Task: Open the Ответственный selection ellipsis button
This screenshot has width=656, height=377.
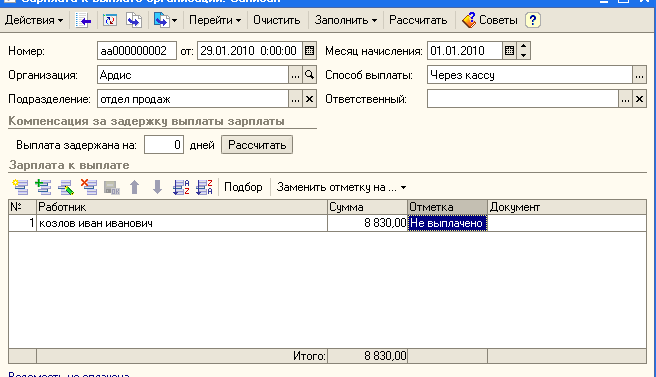Action: click(625, 99)
